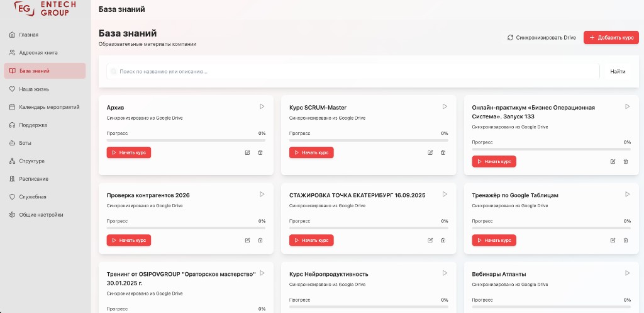The image size is (644, 313).
Task: Edit the Архив course
Action: (x=247, y=152)
